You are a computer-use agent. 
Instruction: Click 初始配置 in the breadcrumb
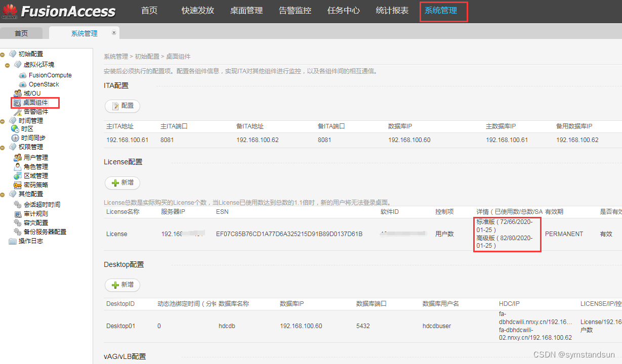coord(147,57)
